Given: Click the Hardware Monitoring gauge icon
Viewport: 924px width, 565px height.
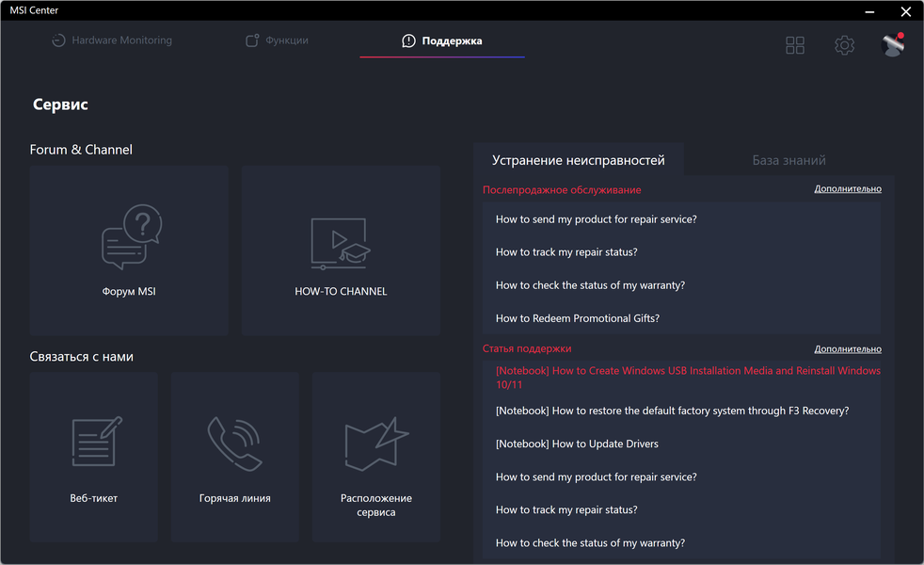Looking at the screenshot, I should coord(58,40).
